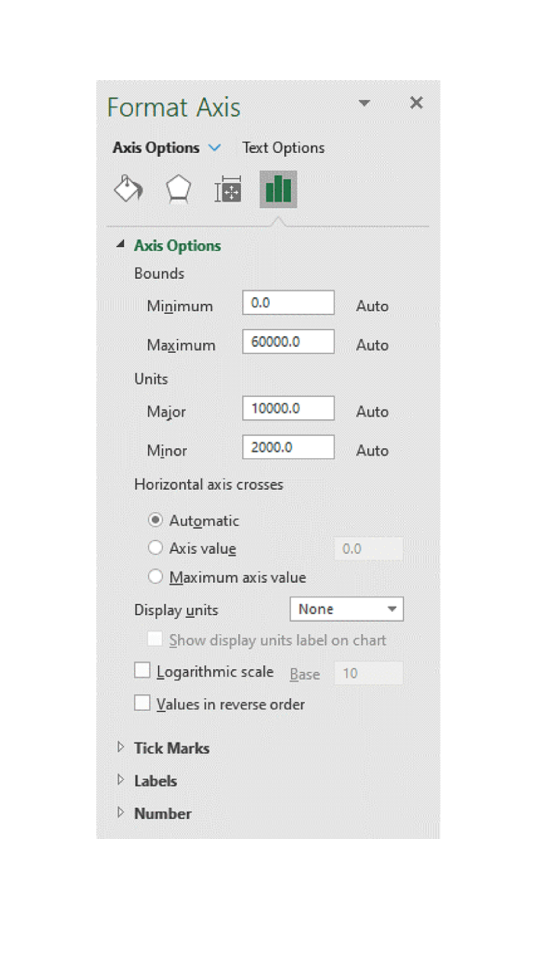Check Values in reverse order
The image size is (551, 980).
coord(142,703)
